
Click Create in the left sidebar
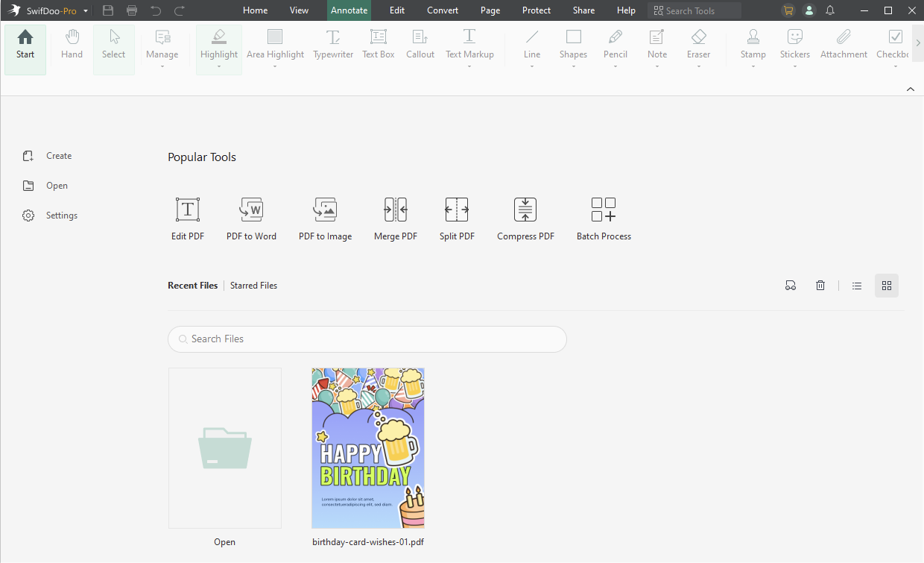[48, 156]
